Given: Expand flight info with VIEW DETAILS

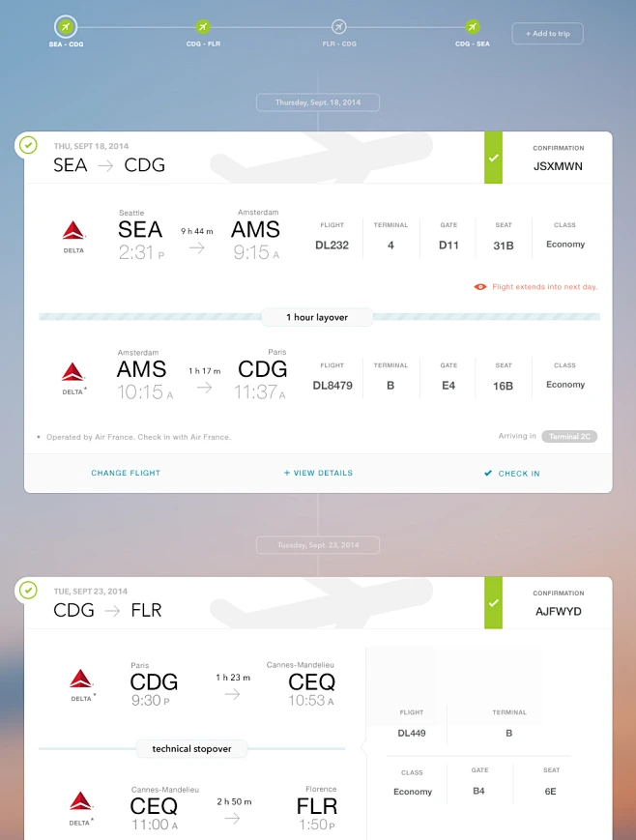Looking at the screenshot, I should tap(318, 474).
